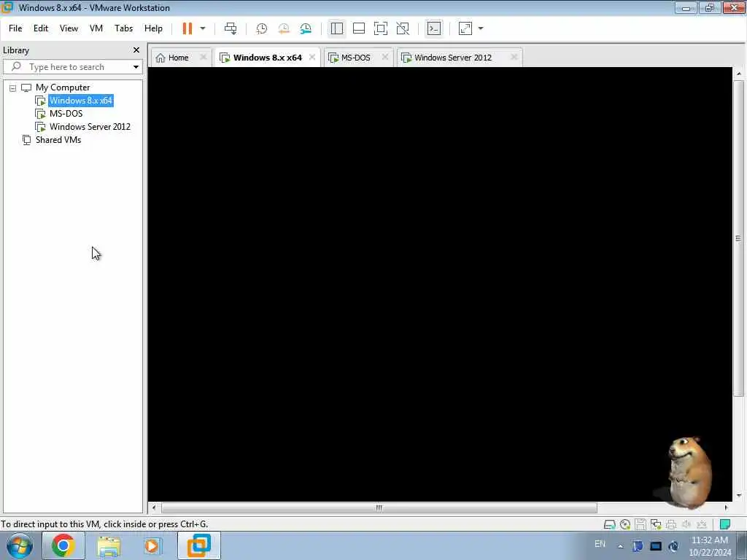Open the VM menu
This screenshot has height=560, width=747.
96,28
